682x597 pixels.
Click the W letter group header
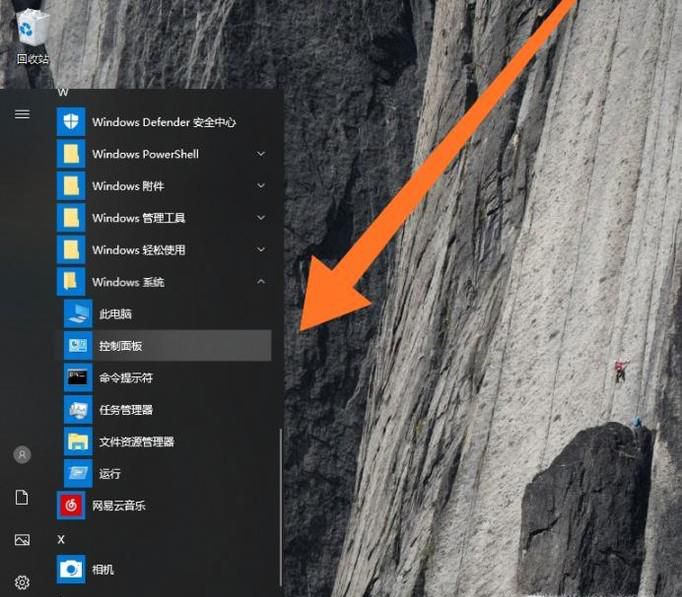63,92
